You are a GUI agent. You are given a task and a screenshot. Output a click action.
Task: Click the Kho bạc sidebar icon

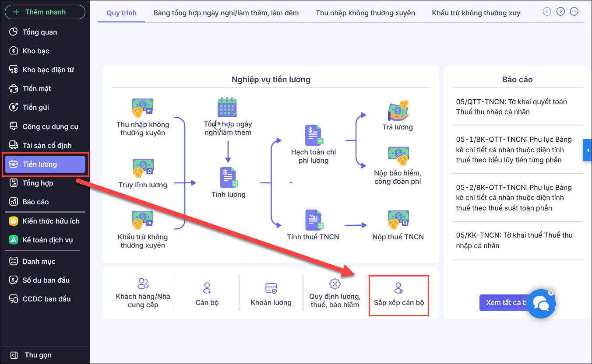click(x=14, y=51)
